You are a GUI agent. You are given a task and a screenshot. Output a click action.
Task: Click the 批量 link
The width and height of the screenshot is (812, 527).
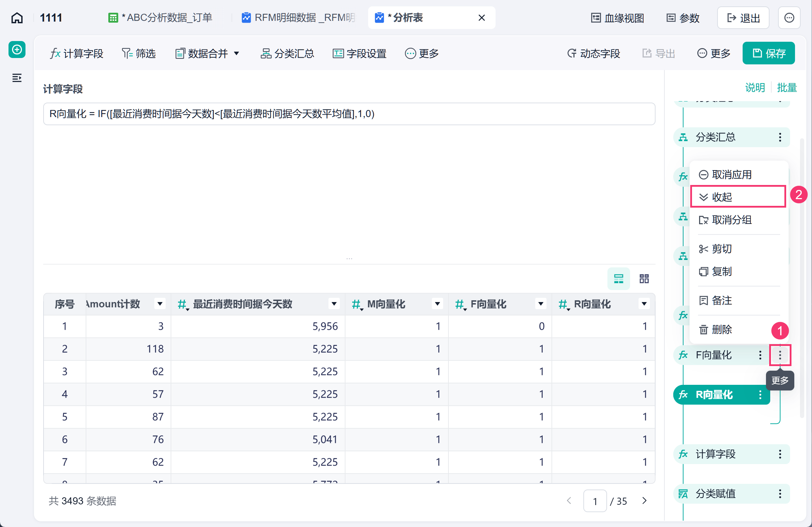[x=787, y=87]
